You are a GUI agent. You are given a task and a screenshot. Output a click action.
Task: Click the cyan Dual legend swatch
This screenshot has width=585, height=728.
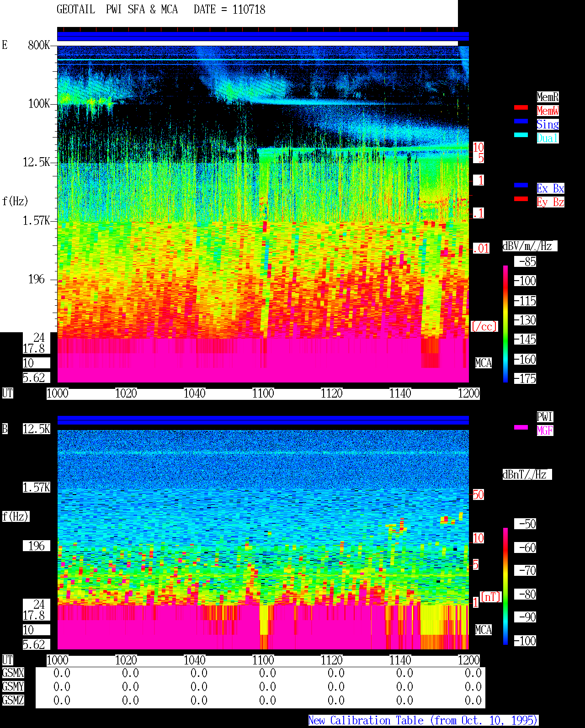(x=521, y=135)
